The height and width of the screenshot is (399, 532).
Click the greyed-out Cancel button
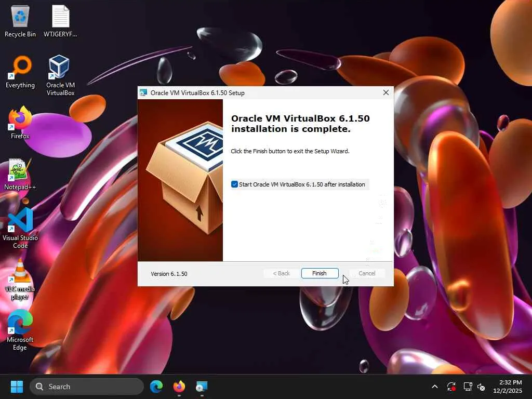367,273
